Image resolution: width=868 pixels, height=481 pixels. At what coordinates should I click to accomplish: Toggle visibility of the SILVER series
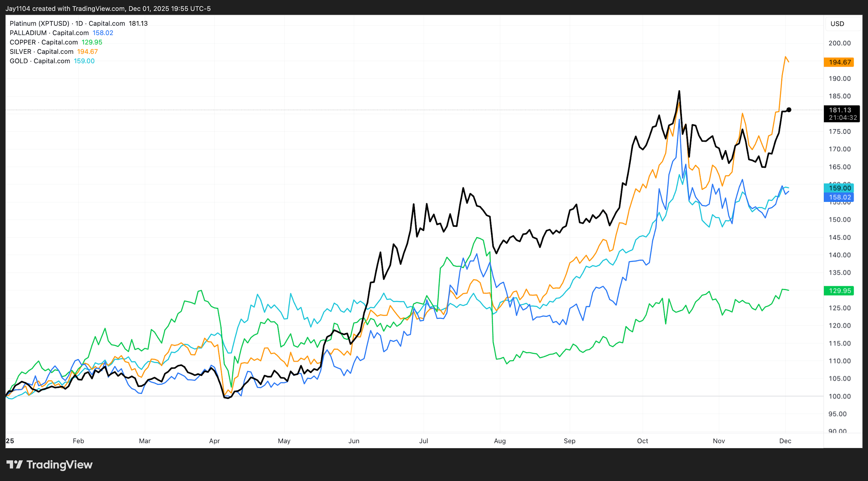tap(20, 51)
